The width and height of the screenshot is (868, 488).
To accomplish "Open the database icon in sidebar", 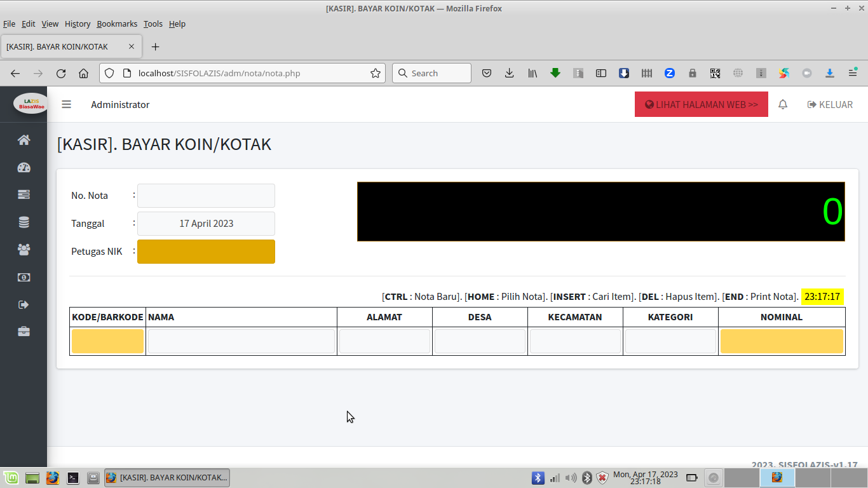I will click(24, 222).
